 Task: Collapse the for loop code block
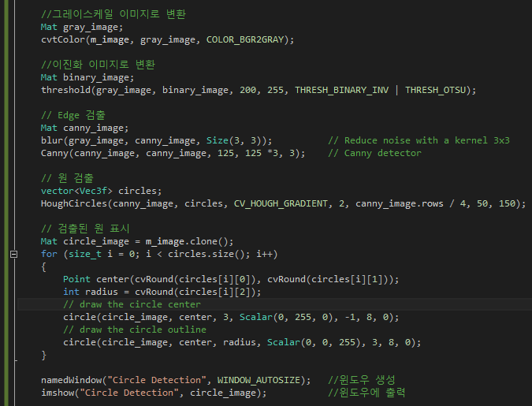pos(13,254)
